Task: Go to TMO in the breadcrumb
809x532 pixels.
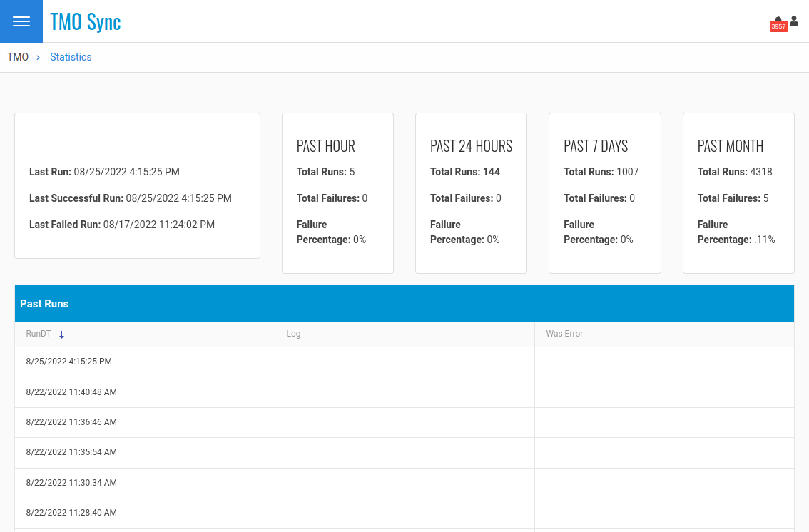Action: [x=18, y=57]
